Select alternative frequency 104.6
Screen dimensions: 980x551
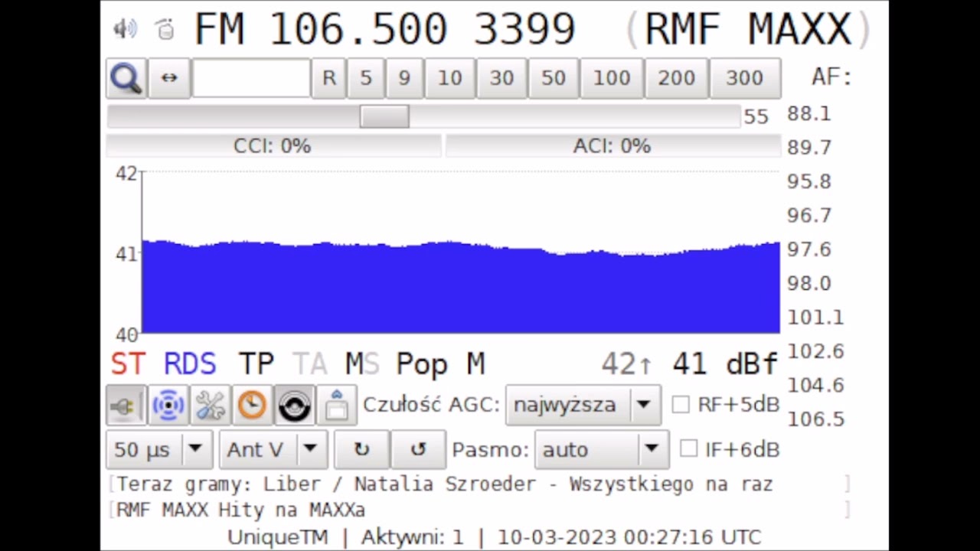tap(815, 385)
